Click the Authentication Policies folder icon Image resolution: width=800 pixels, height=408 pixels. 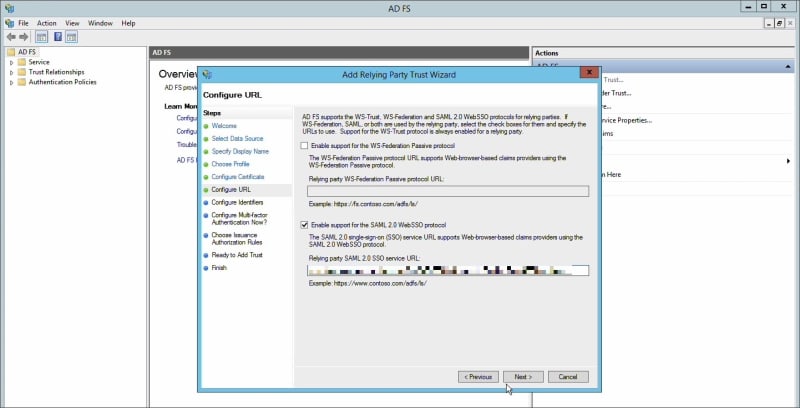click(21, 82)
